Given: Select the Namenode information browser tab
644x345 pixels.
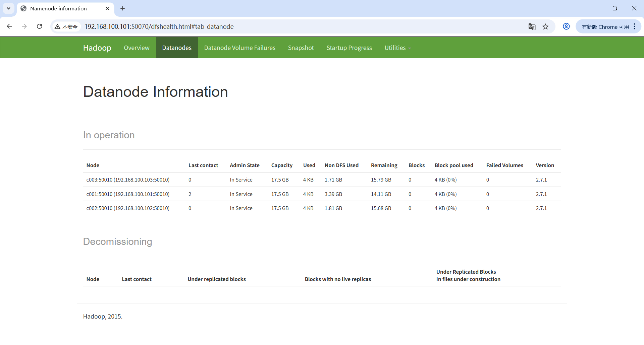Looking at the screenshot, I should click(x=65, y=8).
